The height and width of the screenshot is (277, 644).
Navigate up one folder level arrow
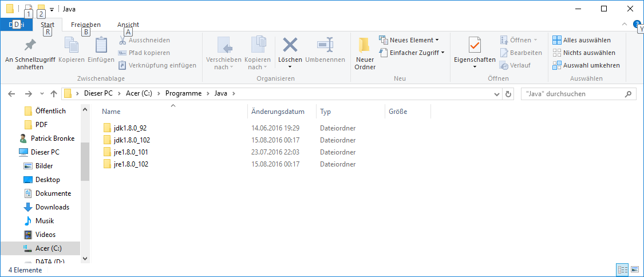coord(54,94)
